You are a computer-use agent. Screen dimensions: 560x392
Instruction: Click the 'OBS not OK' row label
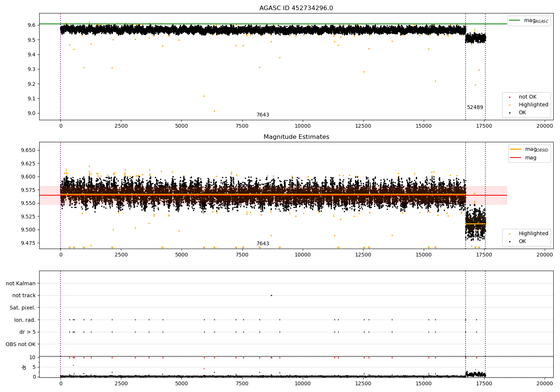click(21, 344)
